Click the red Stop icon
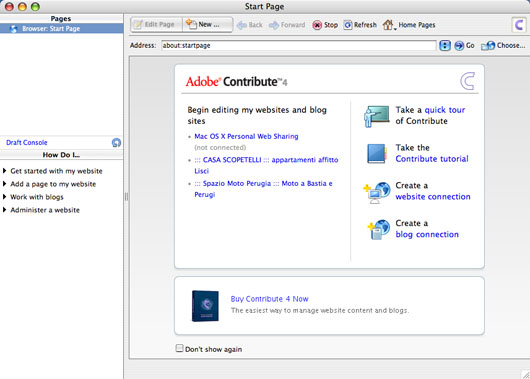Viewport: 530px width, 379px height. click(317, 25)
